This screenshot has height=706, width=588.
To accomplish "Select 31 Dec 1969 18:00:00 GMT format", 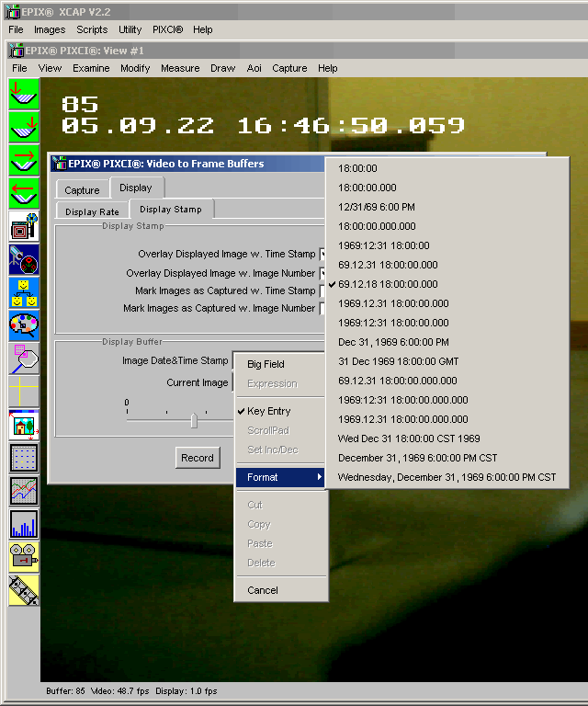I will pos(447,361).
